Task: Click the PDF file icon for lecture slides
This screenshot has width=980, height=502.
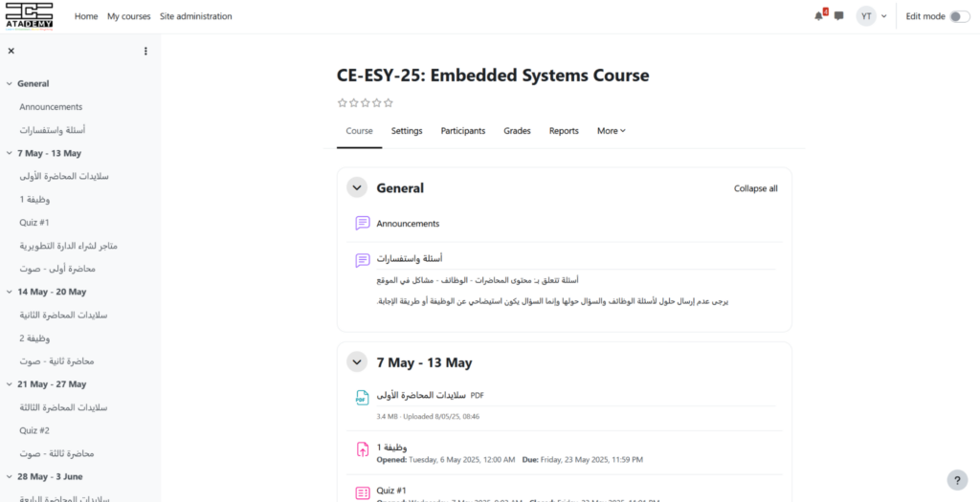Action: (x=363, y=397)
